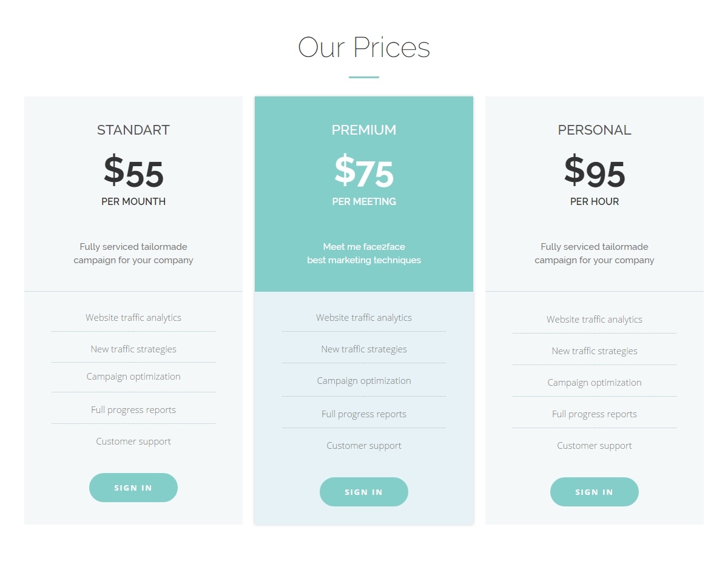The height and width of the screenshot is (561, 728).
Task: Click the $95 price figure
Action: click(595, 172)
